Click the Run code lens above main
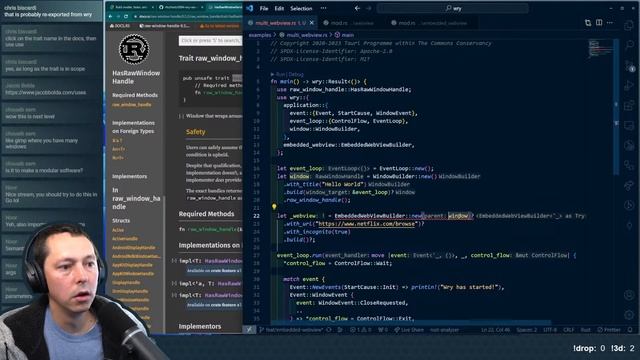640x360 pixels. click(x=281, y=74)
